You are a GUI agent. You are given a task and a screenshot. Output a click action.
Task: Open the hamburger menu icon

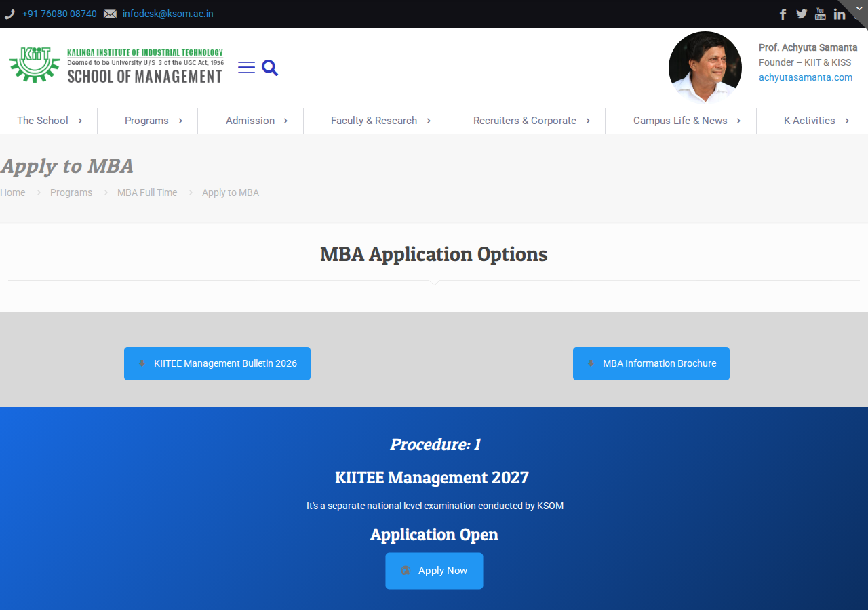coord(247,68)
